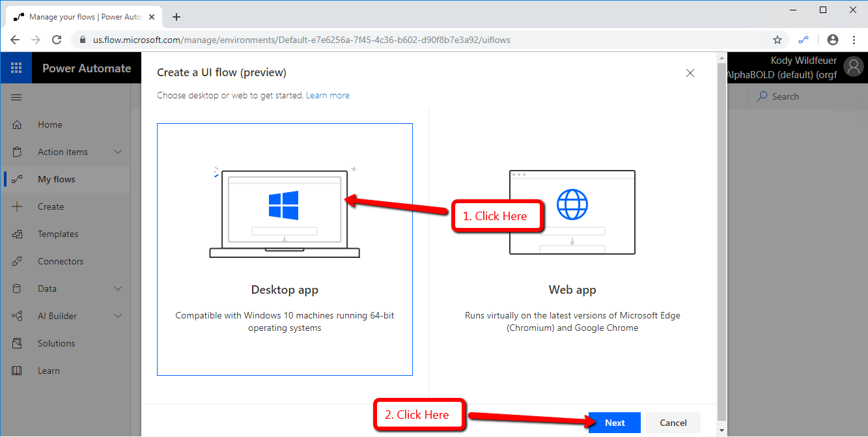The width and height of the screenshot is (868, 437).
Task: Click the Data cylinder icon
Action: [17, 289]
